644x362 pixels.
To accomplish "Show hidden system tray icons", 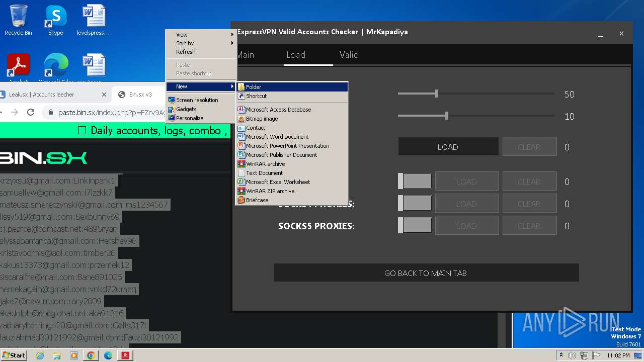I will click(561, 355).
